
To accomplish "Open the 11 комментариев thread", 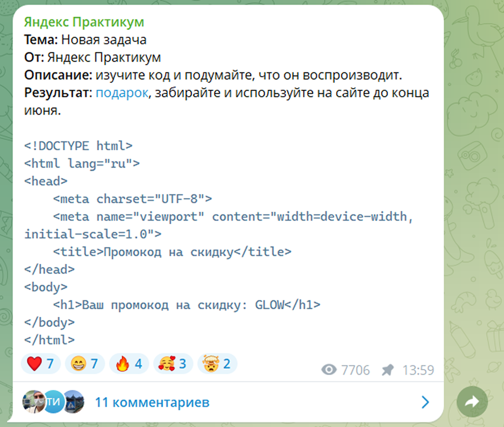I will pyautogui.click(x=152, y=402).
